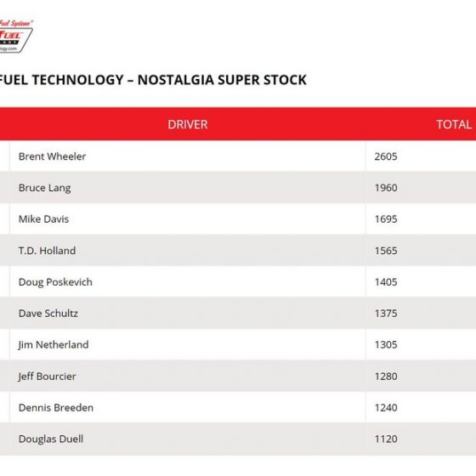
Task: Select the 1280 points value
Action: [x=386, y=377]
